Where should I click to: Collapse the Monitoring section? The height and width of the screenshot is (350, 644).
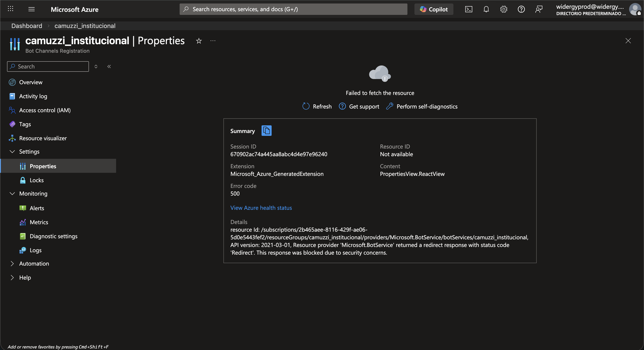(x=12, y=193)
